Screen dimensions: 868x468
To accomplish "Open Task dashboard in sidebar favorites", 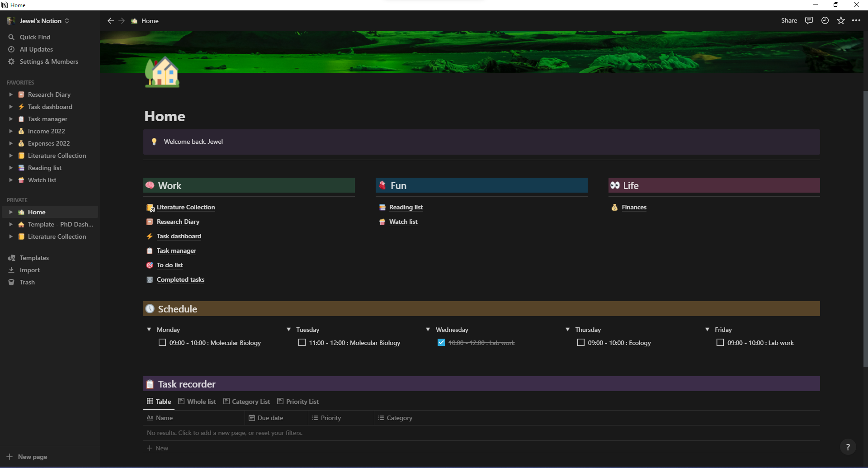I will tap(50, 107).
